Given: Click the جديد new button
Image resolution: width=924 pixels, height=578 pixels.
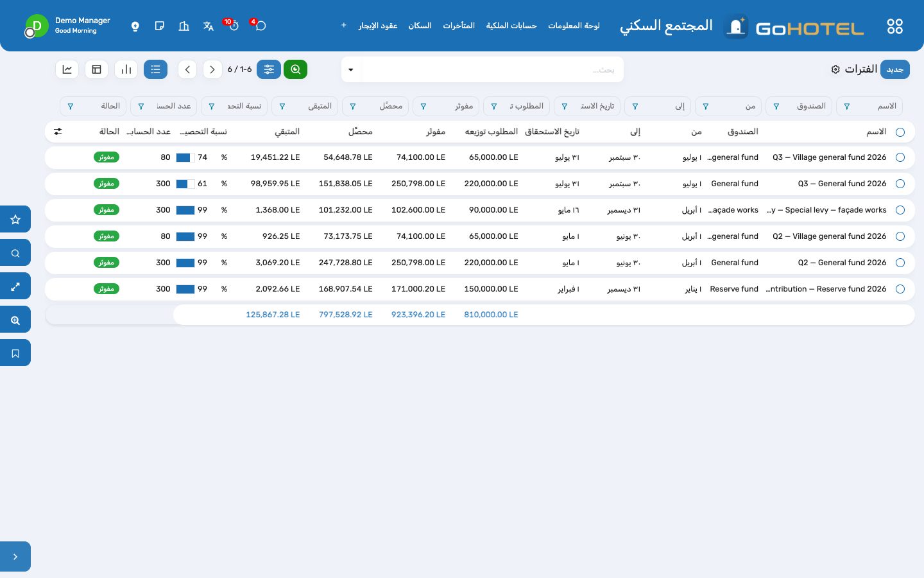Looking at the screenshot, I should (895, 69).
